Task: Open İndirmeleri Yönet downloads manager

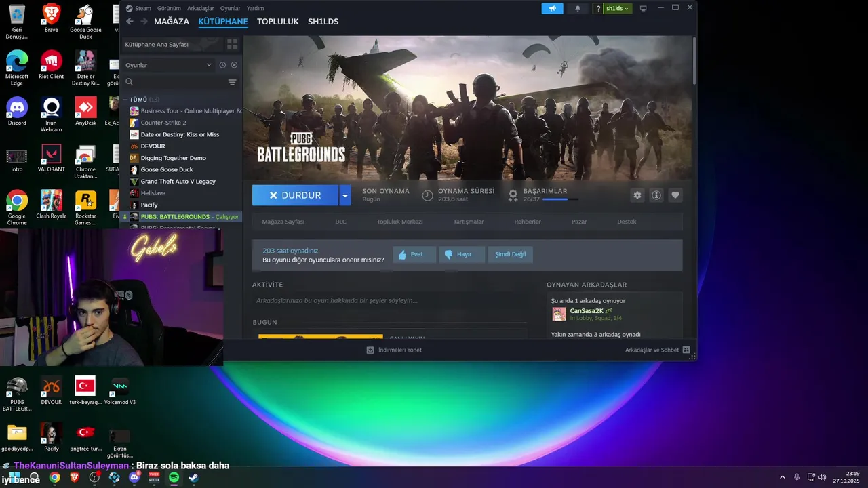Action: (394, 350)
